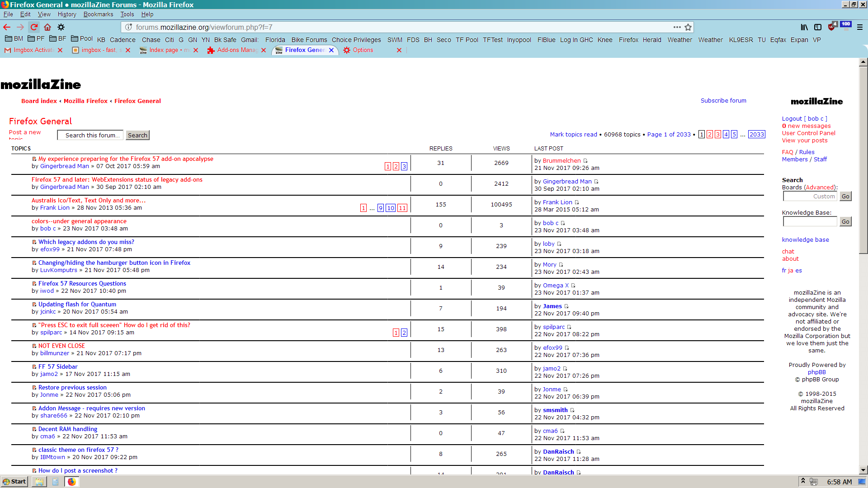Viewport: 868px width, 488px height.
Task: Go to forum page 3 in pagination
Action: coord(718,134)
